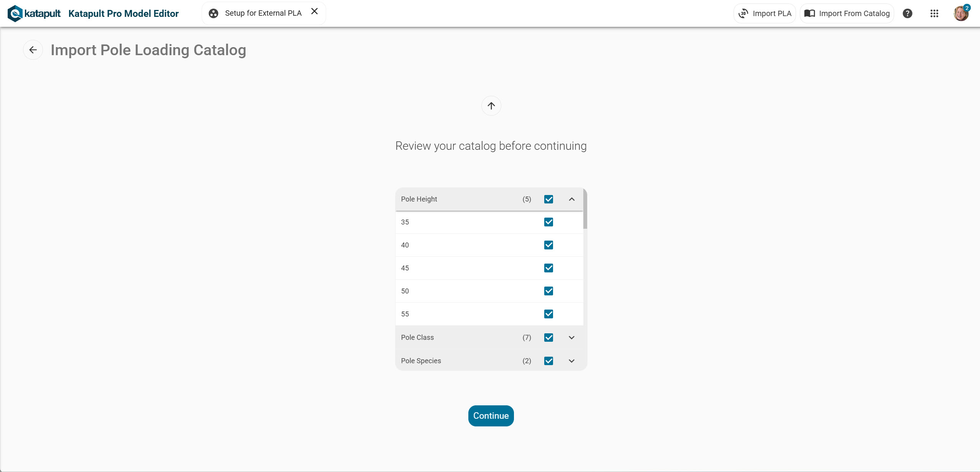Toggle the Pole Class group checkbox
Screen dimensions: 980x472
click(548, 338)
